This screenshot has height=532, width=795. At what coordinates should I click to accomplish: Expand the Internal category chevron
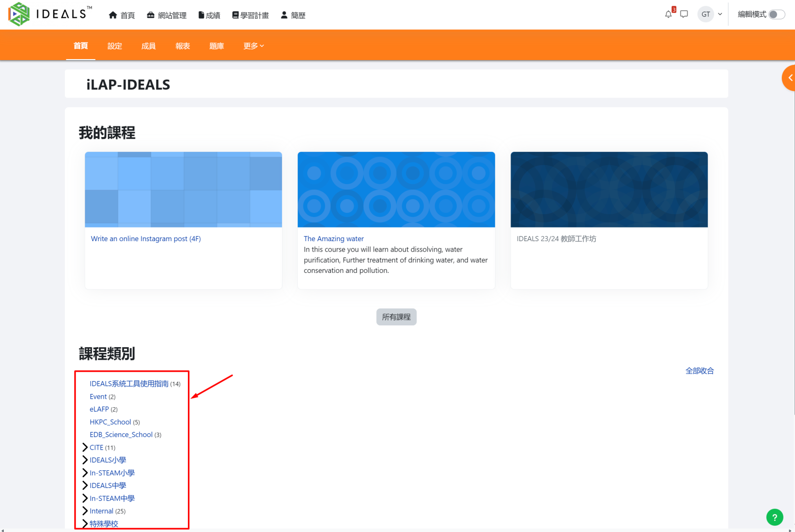coord(85,511)
